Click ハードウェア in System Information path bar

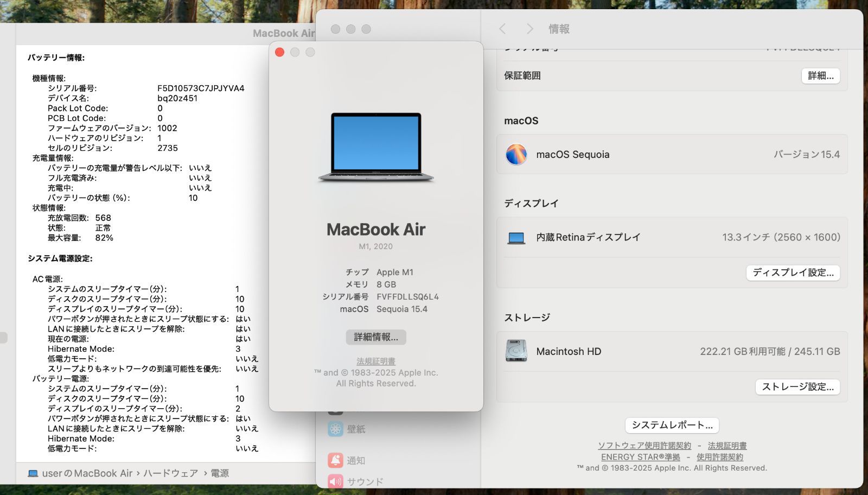170,473
